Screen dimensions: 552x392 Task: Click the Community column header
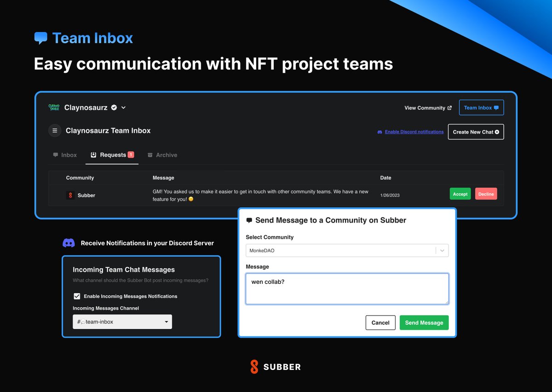(80, 178)
